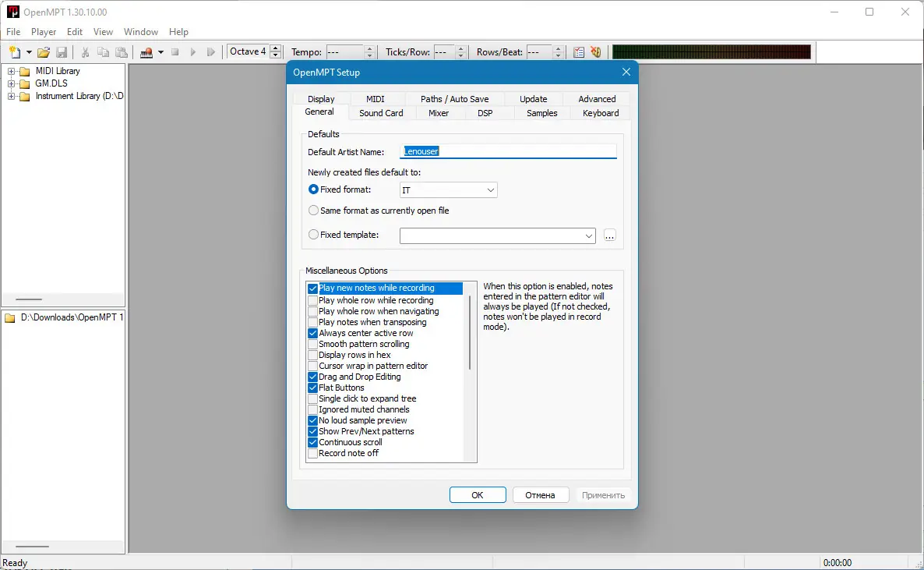Switch to the Samples tab
This screenshot has height=570, width=924.
(542, 113)
